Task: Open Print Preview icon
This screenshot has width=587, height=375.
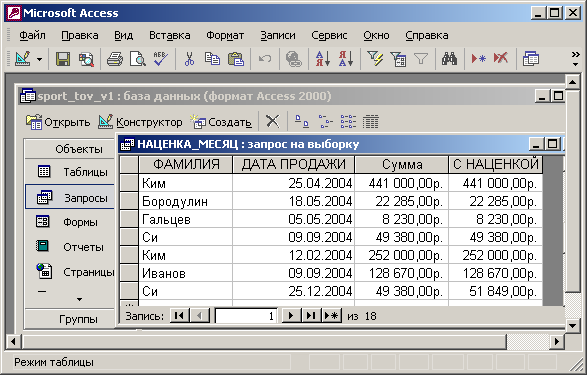Action: coord(137,59)
